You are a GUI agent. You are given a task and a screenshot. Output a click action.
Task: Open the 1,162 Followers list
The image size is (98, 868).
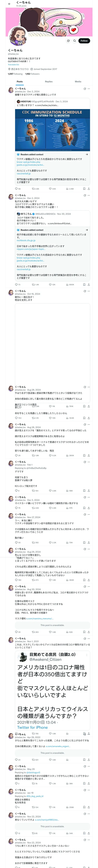click(32, 74)
